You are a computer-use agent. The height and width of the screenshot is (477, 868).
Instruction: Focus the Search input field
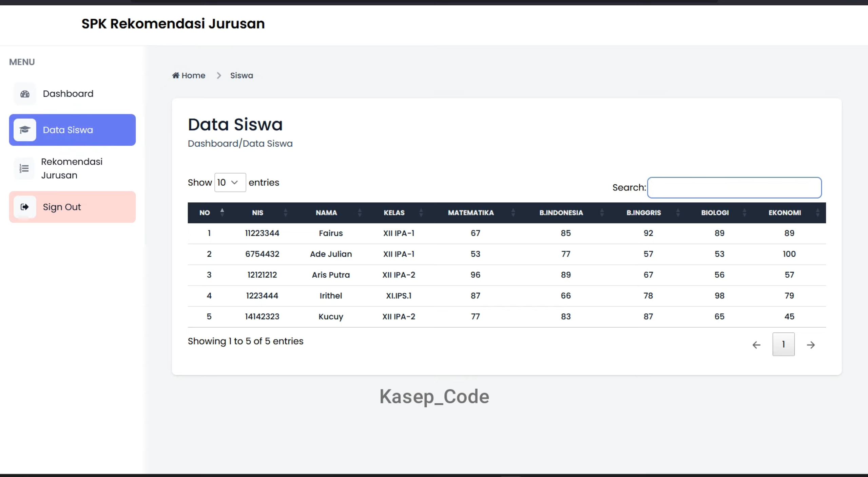coord(734,187)
